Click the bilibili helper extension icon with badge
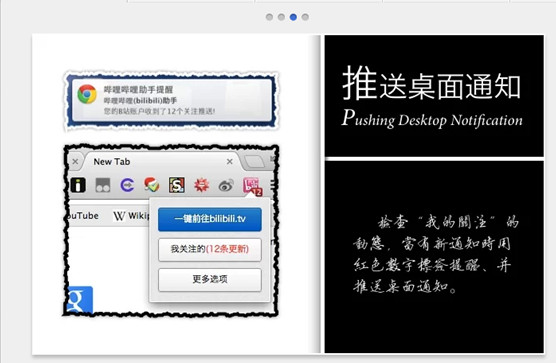556x363 pixels. click(x=252, y=185)
